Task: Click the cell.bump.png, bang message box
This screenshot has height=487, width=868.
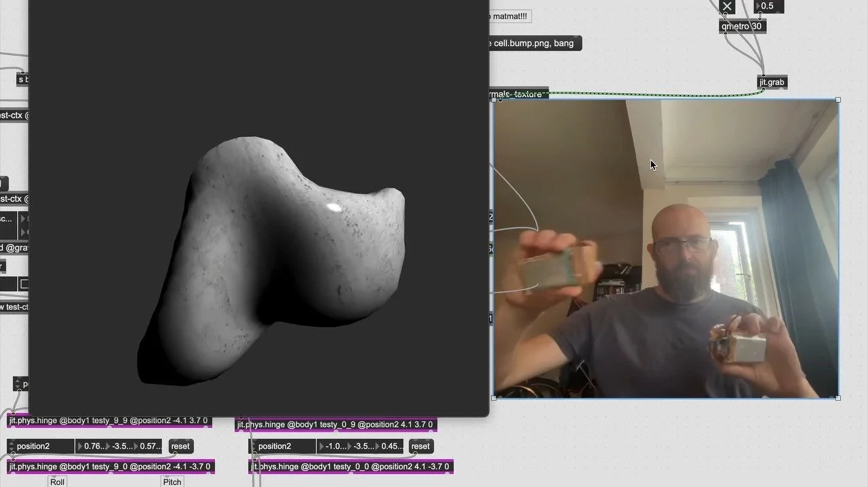Action: [535, 43]
